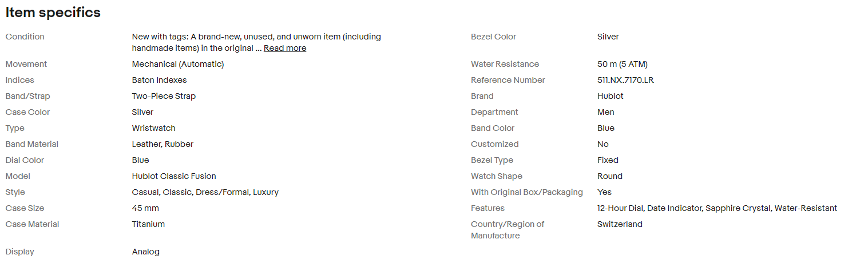Click the "Hublot Classic Fusion" model value
868x263 pixels.
[174, 176]
